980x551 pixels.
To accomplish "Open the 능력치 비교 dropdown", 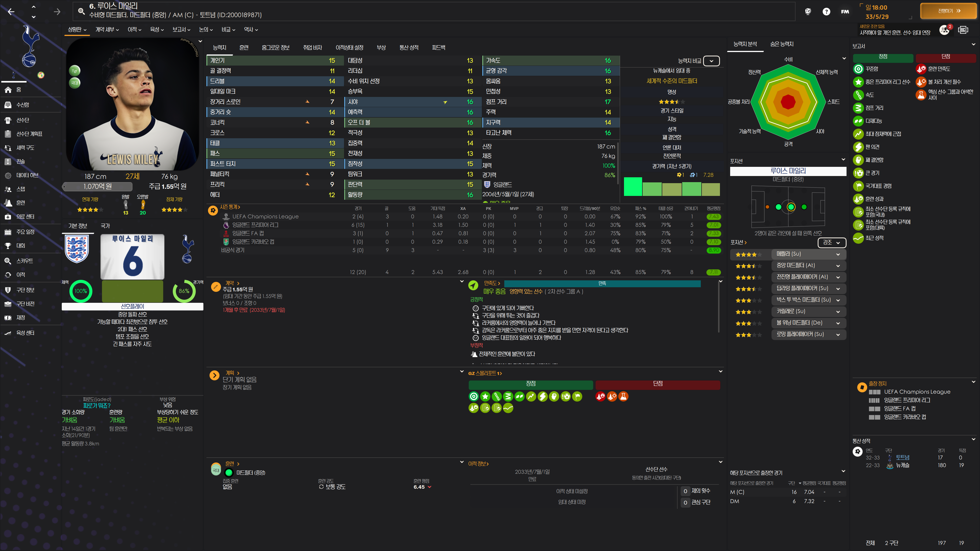I will point(711,61).
